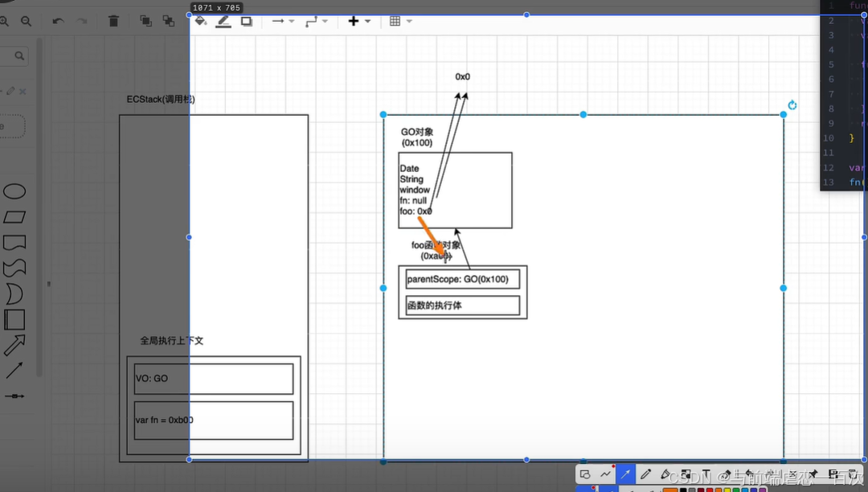Zoom out of the diagram canvas
Viewport: 868px width, 492px height.
[26, 21]
